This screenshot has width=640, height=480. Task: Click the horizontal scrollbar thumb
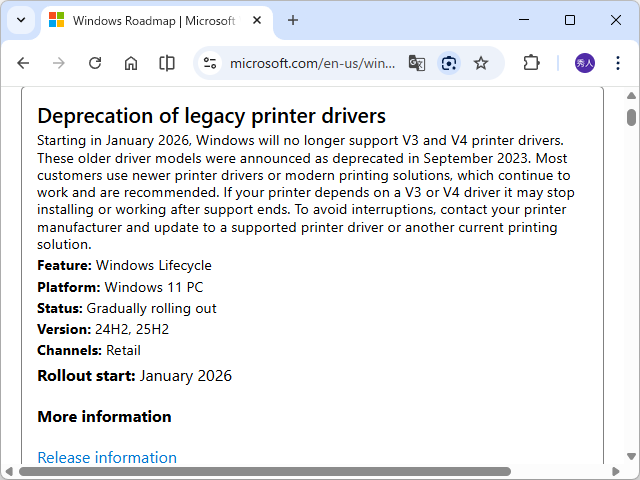(265, 472)
